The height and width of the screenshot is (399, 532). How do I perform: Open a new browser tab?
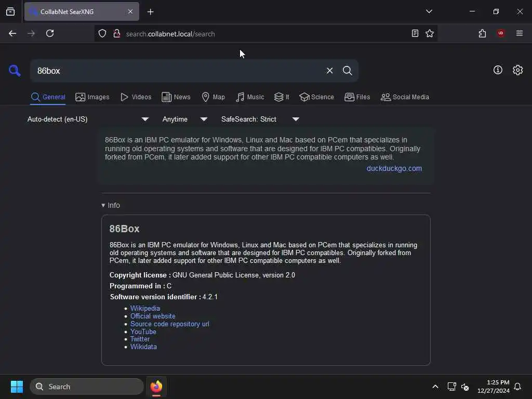(150, 12)
